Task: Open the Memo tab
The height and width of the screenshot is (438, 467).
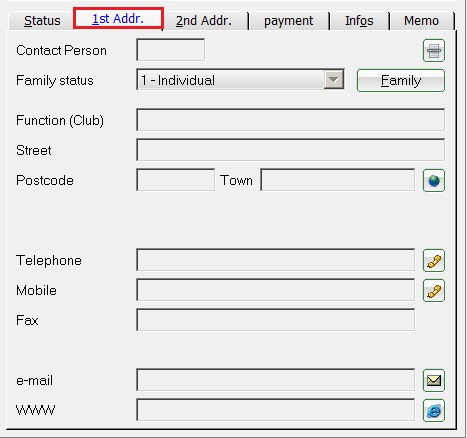Action: point(421,21)
